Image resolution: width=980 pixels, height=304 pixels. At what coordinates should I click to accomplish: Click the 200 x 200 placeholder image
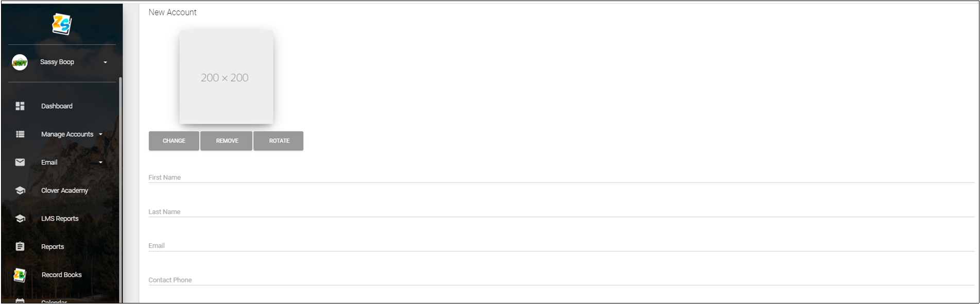tap(226, 77)
